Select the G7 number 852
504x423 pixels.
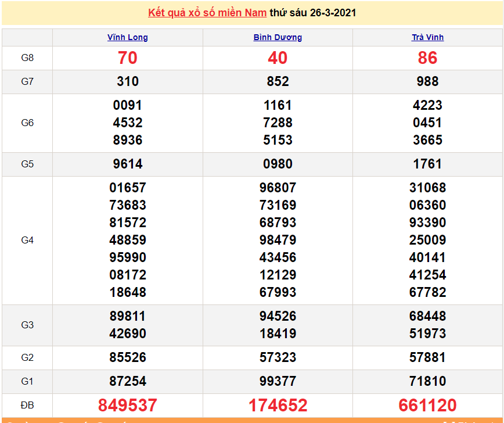click(x=278, y=82)
